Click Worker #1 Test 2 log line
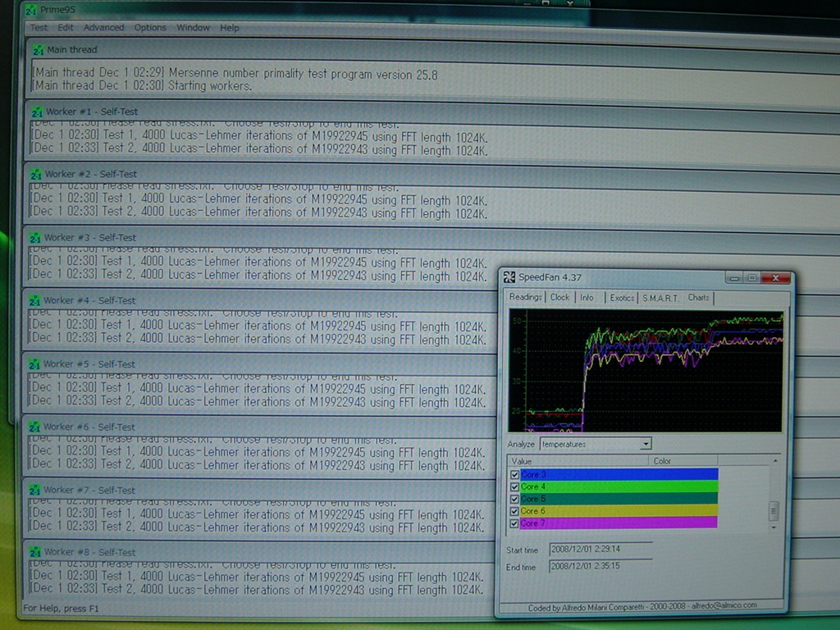 (259, 149)
